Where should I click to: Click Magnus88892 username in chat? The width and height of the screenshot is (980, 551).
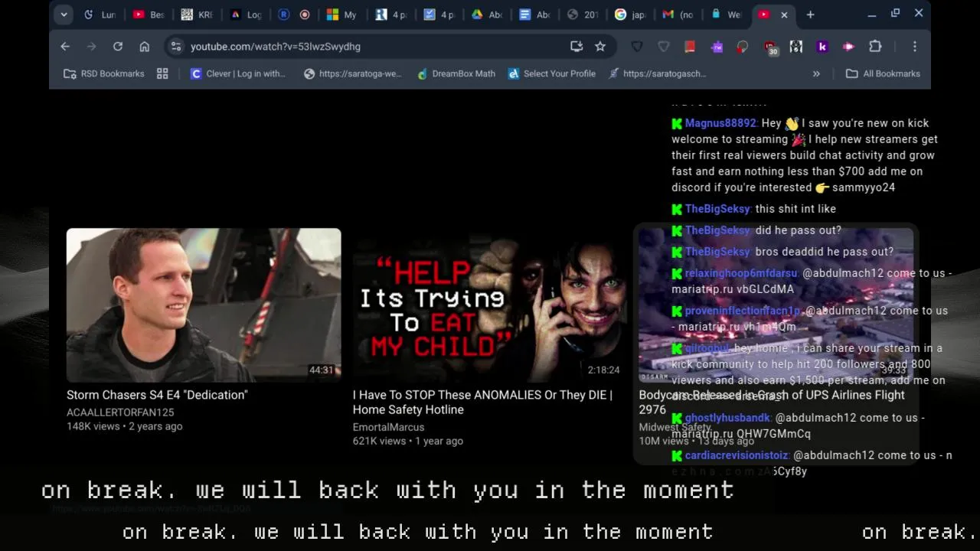(x=720, y=123)
